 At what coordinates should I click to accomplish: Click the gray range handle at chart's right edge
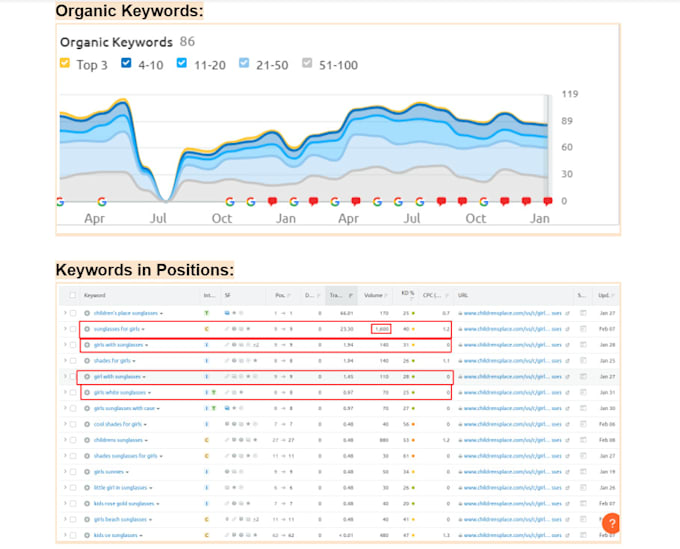pyautogui.click(x=548, y=147)
